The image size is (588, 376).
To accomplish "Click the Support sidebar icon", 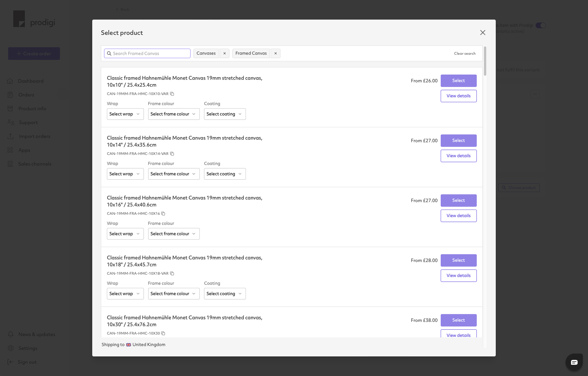I will 11,122.
